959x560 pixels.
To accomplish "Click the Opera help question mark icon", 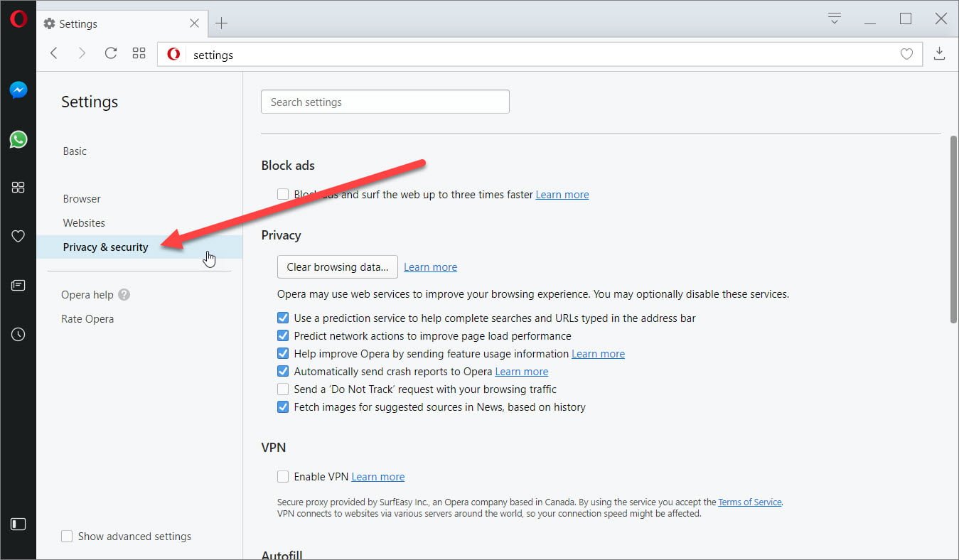I will point(124,295).
